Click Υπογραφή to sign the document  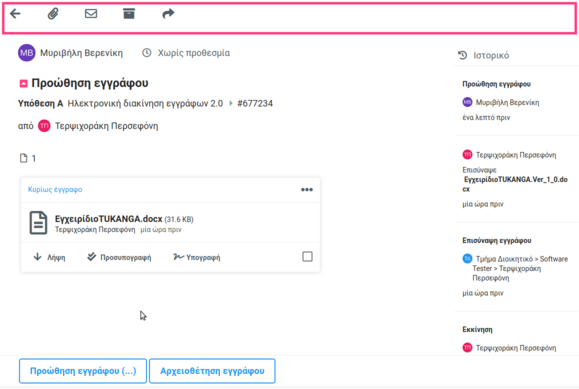(196, 257)
